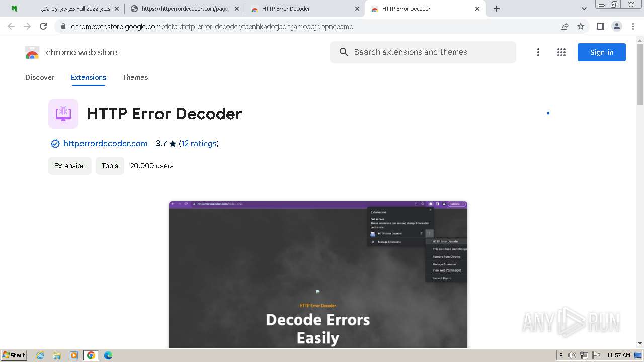Open the new tab plus button
This screenshot has width=644, height=362.
[497, 9]
